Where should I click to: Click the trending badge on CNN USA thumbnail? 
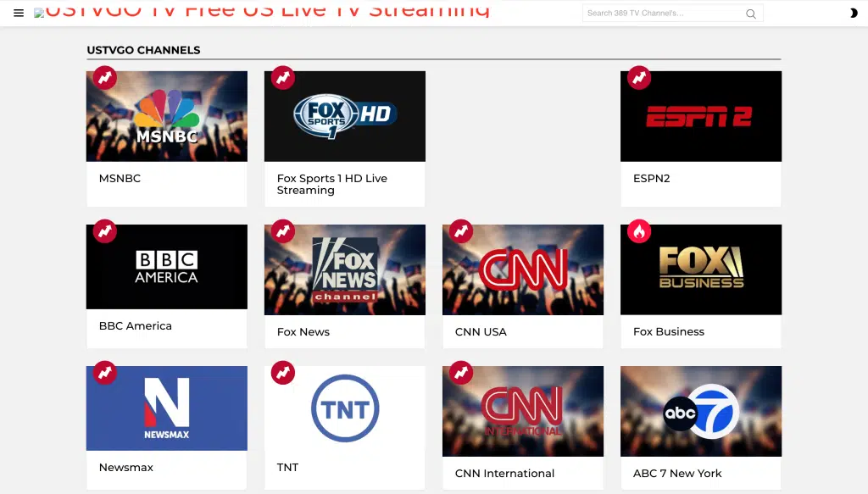(x=460, y=230)
